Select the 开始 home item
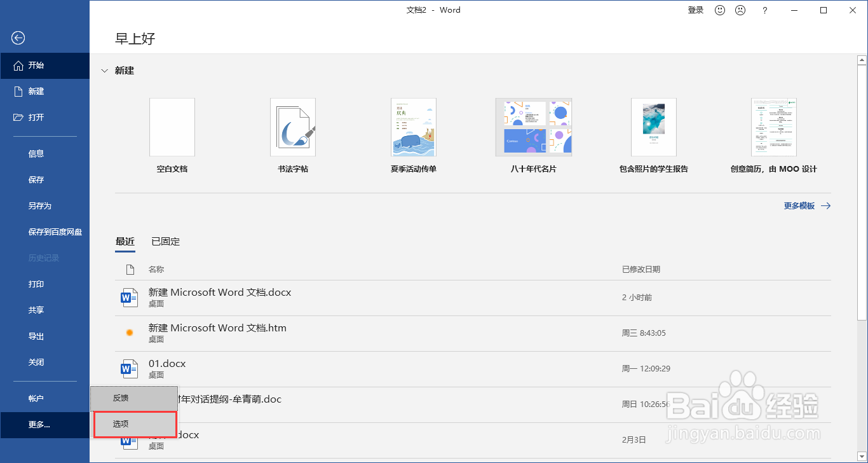Screen dimensions: 868x463 point(44,66)
